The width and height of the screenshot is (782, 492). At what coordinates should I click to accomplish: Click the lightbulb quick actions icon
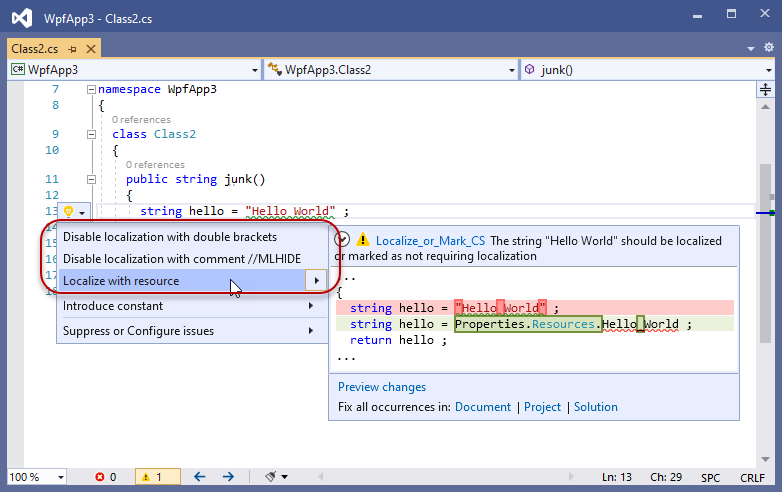68,211
